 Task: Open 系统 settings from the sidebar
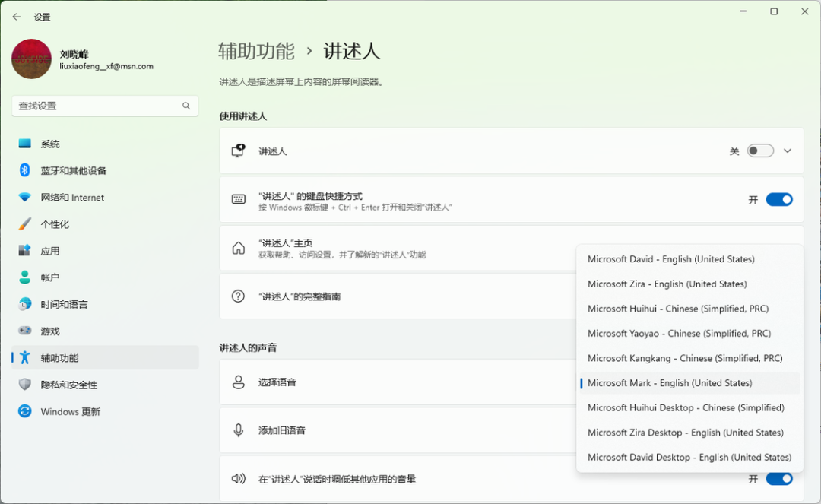click(105, 144)
